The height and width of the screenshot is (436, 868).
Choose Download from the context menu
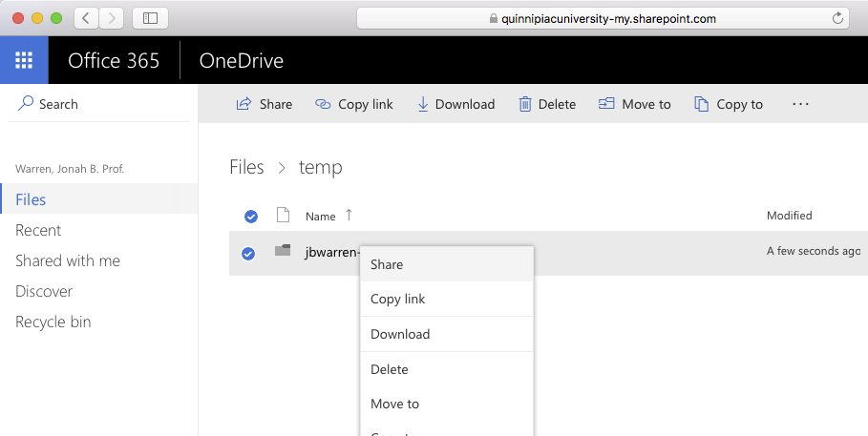tap(400, 334)
